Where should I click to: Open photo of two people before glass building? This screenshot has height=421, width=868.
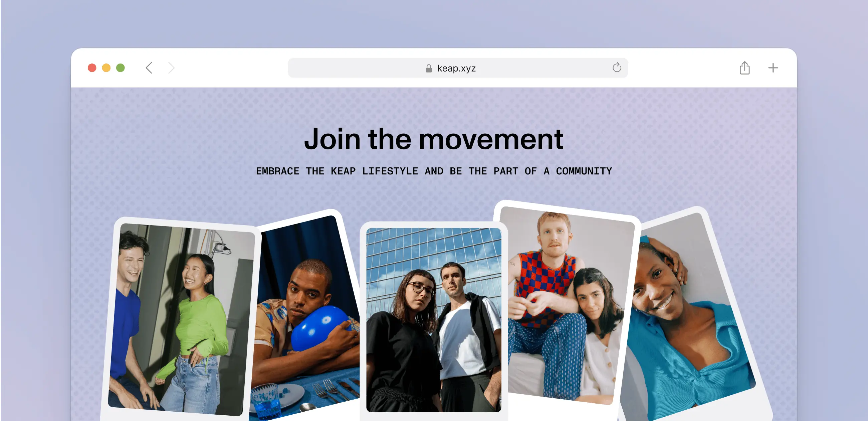(434, 320)
